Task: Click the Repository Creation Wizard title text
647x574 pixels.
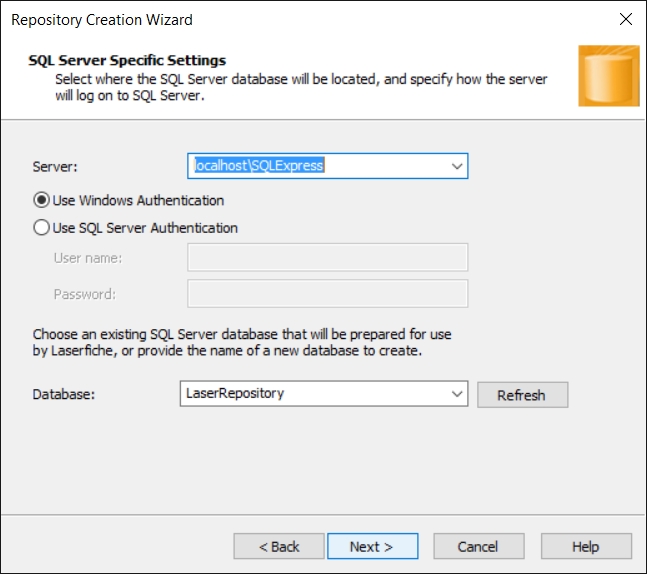Action: point(102,20)
